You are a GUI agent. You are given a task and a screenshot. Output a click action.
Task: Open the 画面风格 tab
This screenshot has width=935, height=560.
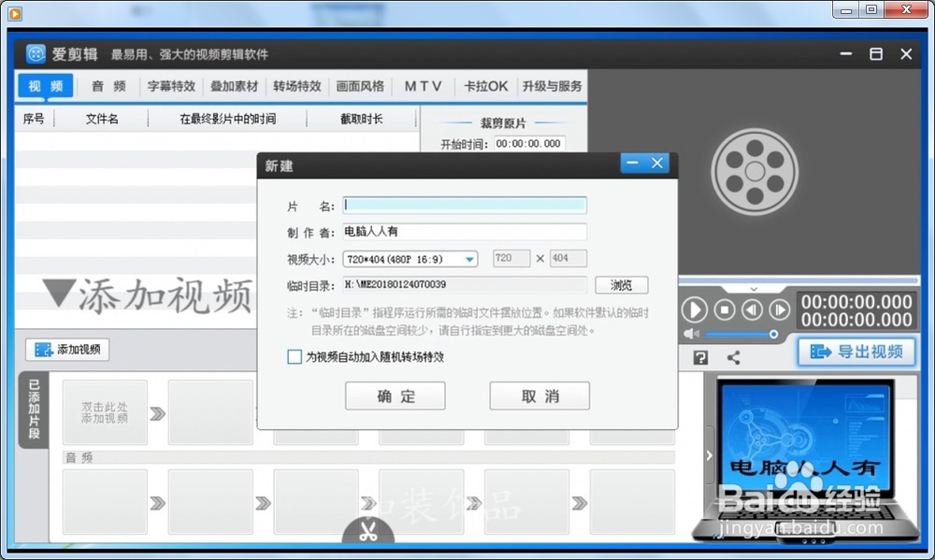tap(360, 86)
